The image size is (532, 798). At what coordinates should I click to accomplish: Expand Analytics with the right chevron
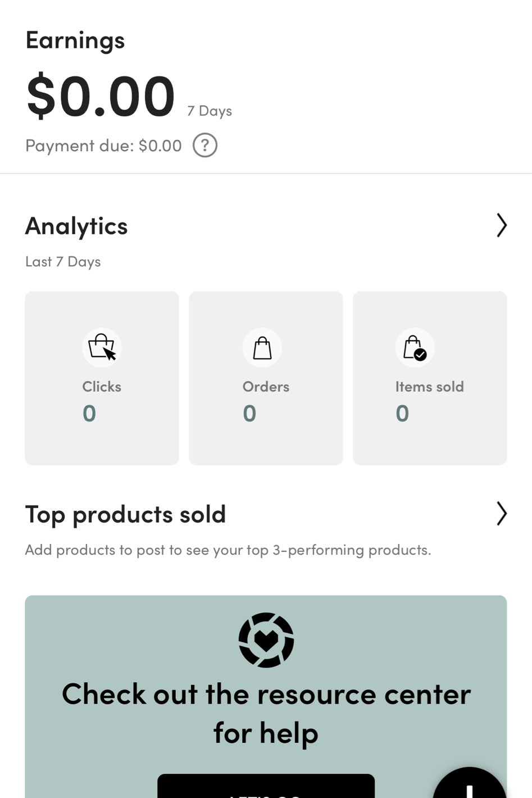pos(501,225)
